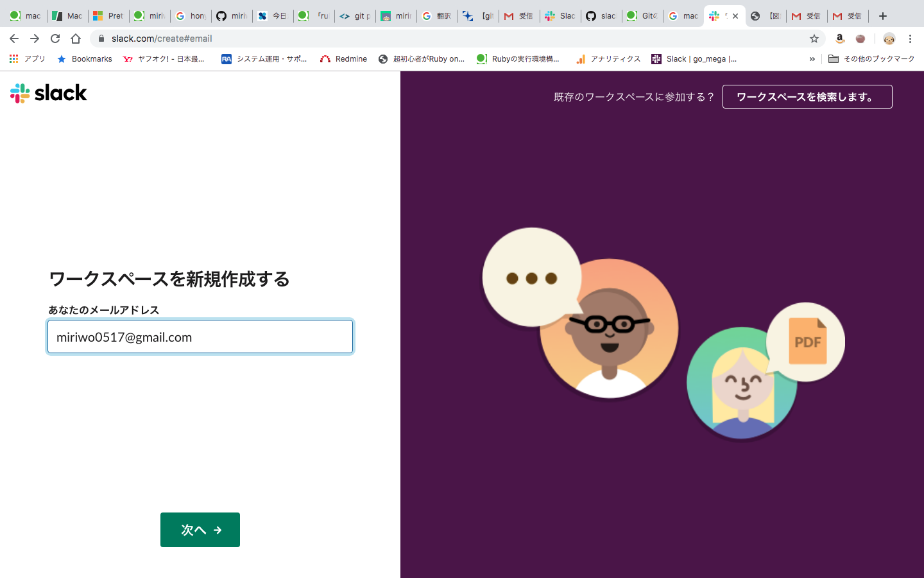Click the email address input field
This screenshot has width=924, height=578.
(x=200, y=337)
